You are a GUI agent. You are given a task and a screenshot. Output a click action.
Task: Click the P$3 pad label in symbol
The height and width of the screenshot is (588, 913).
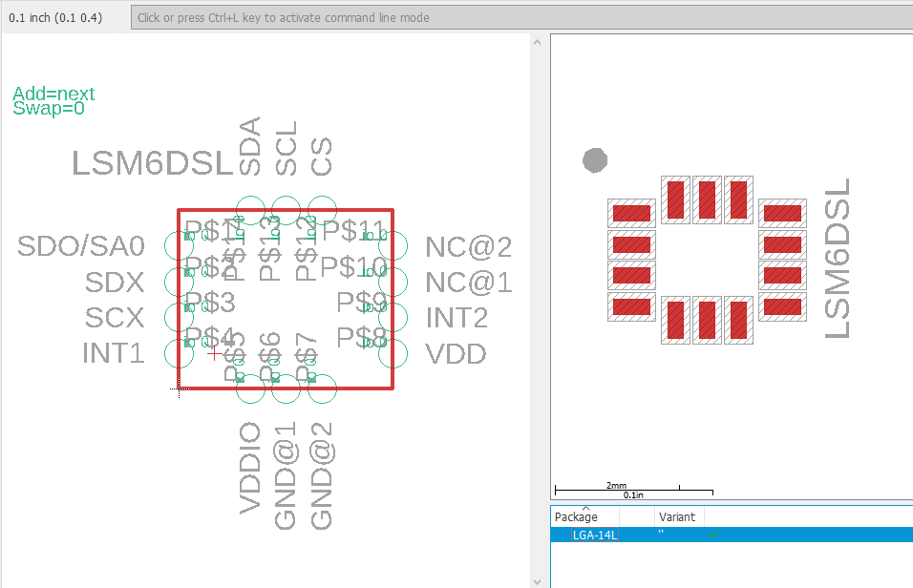coord(210,303)
